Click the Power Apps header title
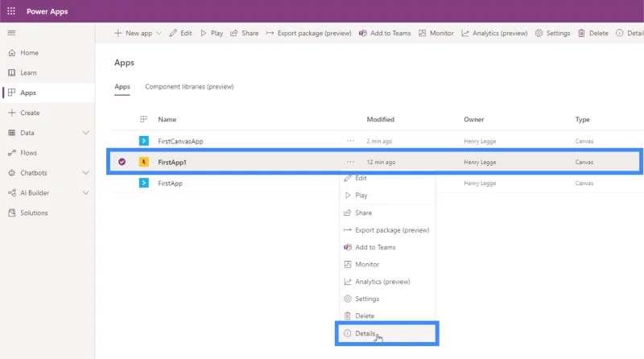The height and width of the screenshot is (359, 644). pyautogui.click(x=47, y=11)
